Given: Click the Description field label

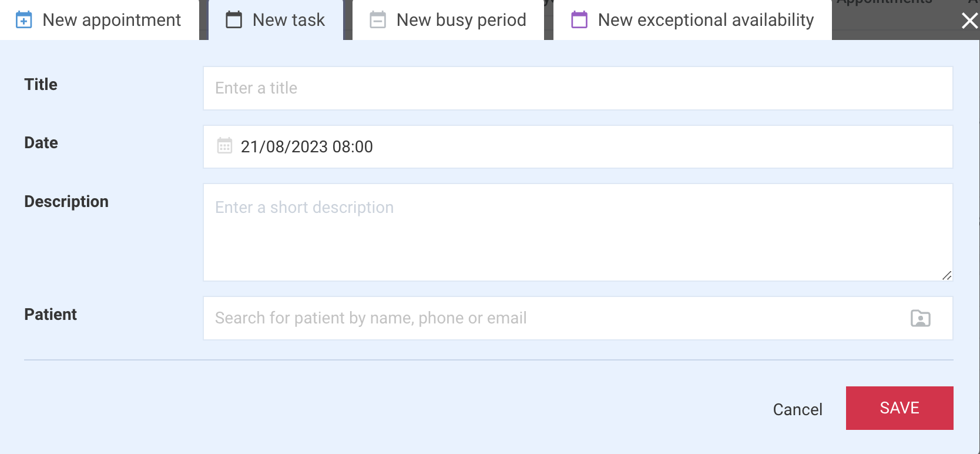Looking at the screenshot, I should pyautogui.click(x=66, y=202).
